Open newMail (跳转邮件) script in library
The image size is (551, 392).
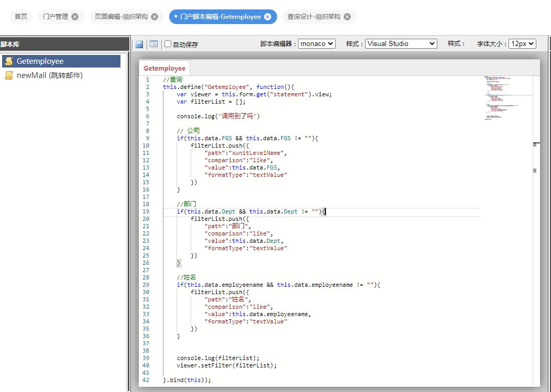49,75
